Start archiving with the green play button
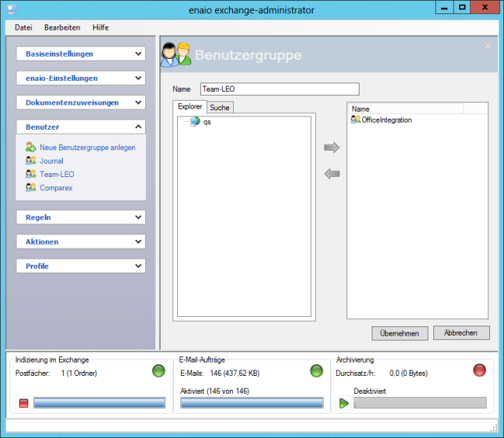 (x=343, y=403)
